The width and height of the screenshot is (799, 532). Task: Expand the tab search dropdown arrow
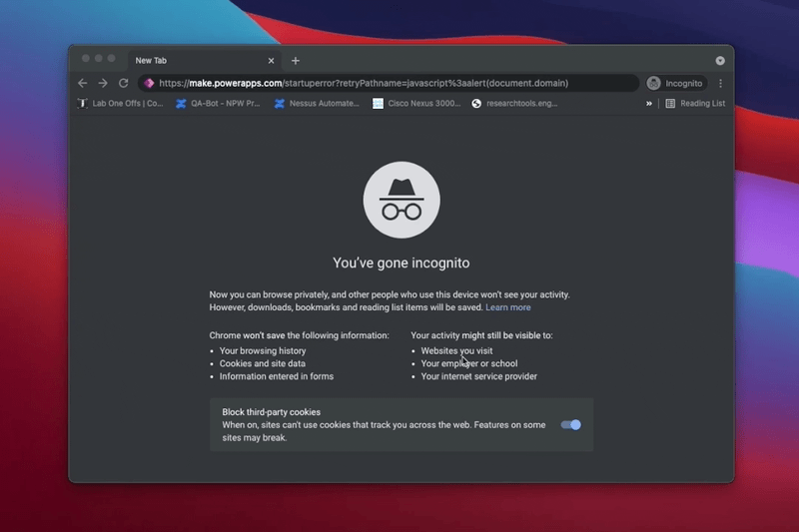click(720, 61)
